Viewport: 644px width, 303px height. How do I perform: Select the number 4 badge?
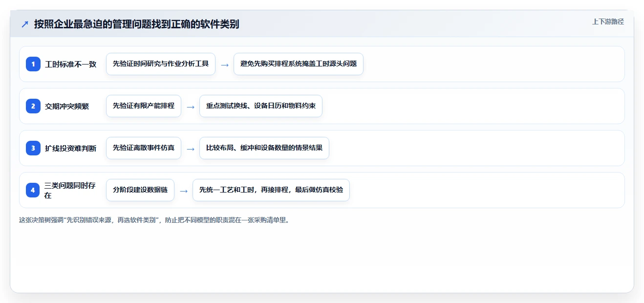pos(33,190)
